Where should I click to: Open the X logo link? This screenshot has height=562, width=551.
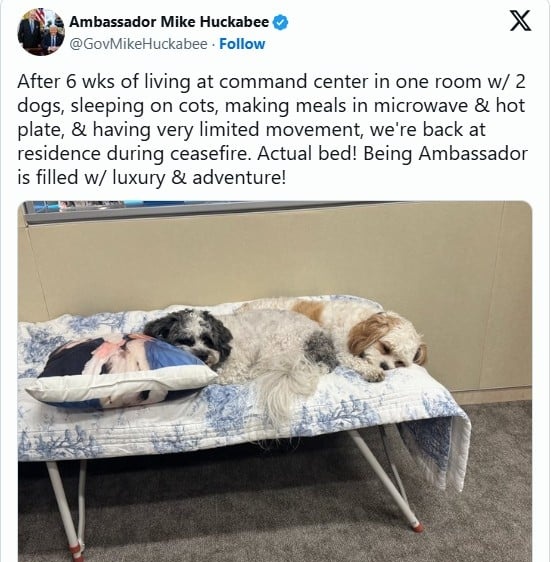click(x=520, y=21)
